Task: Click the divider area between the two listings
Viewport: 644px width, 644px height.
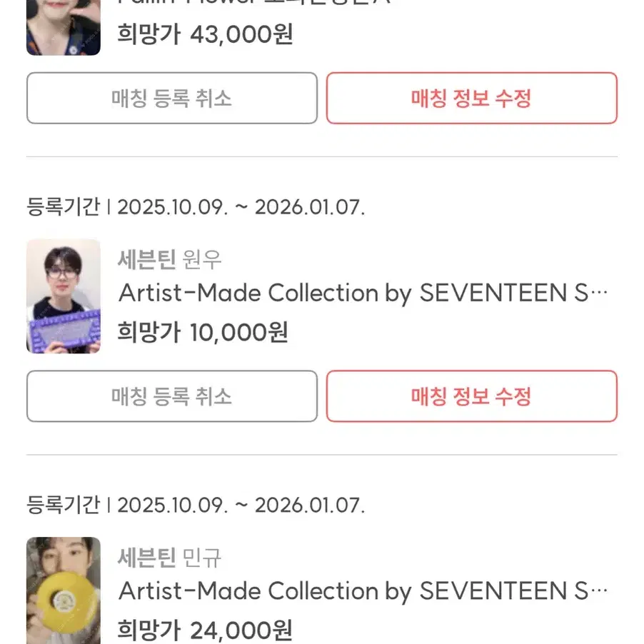Action: pyautogui.click(x=321, y=451)
